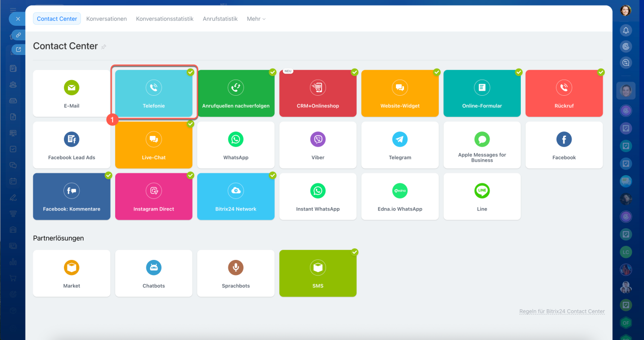Click the notification bell in right sidebar
Image resolution: width=644 pixels, height=340 pixels.
(625, 30)
